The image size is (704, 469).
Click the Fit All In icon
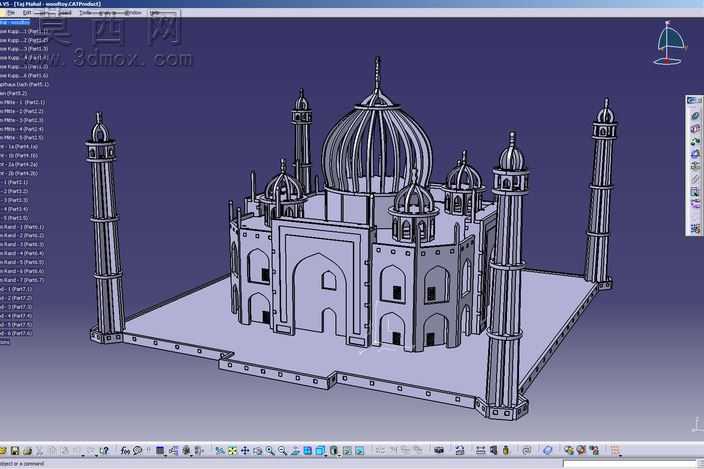point(232,451)
